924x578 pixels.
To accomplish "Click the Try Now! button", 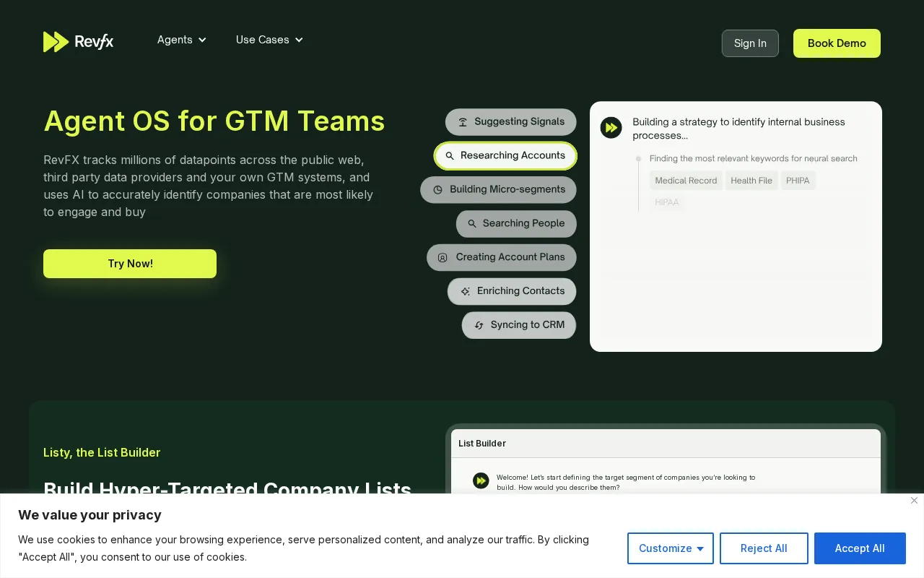I will tap(130, 264).
